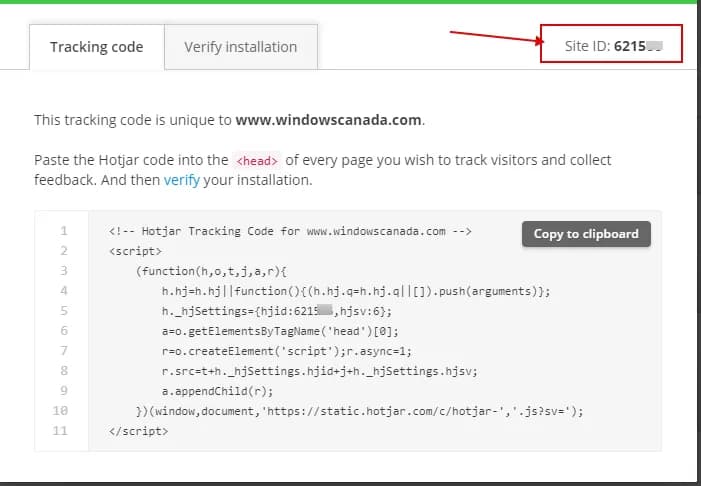Image resolution: width=701 pixels, height=486 pixels.
Task: Click the getElementsByTagName('head') line
Action: point(280,331)
